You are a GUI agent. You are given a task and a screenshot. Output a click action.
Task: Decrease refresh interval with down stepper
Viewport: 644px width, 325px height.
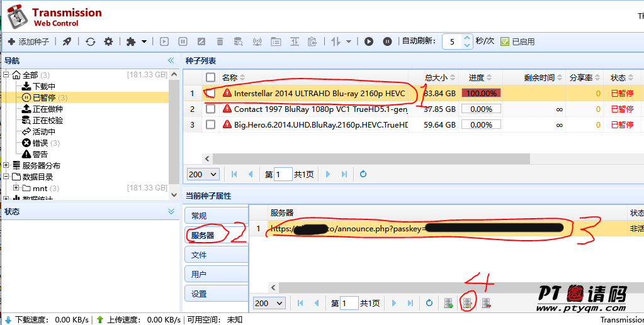[x=467, y=45]
